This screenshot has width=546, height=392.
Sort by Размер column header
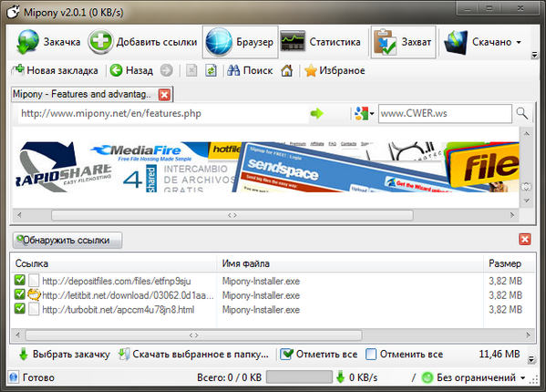click(x=510, y=263)
